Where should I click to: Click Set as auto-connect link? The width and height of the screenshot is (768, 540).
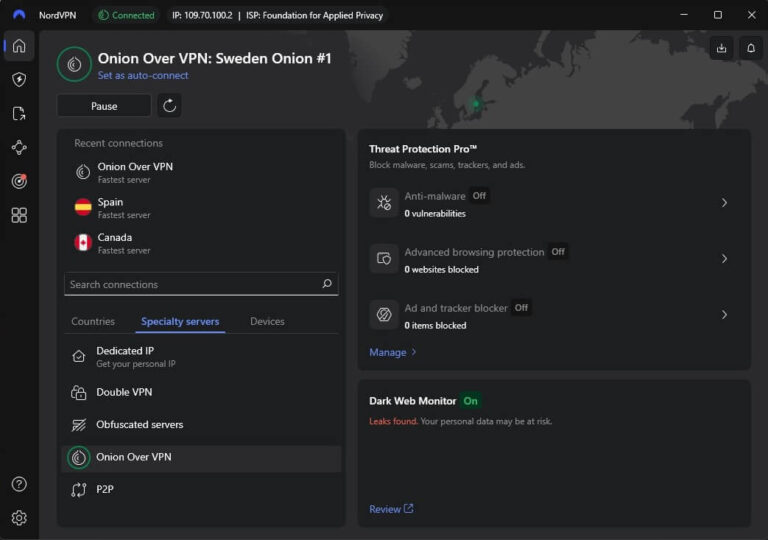[143, 75]
